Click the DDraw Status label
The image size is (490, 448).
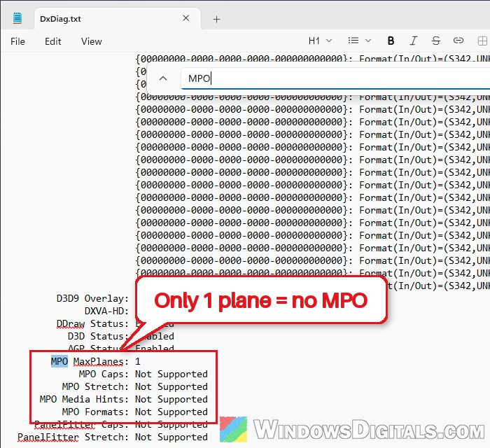(x=92, y=323)
